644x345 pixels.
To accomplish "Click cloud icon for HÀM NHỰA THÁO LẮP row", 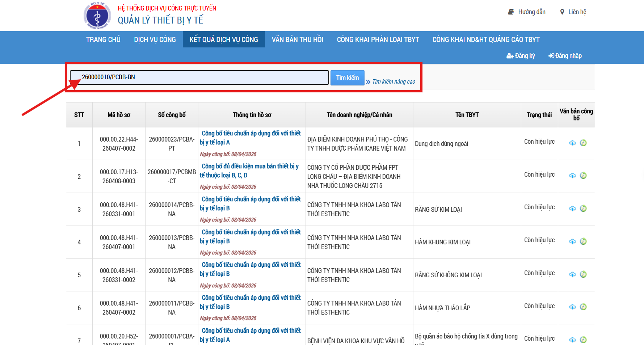I will [572, 307].
